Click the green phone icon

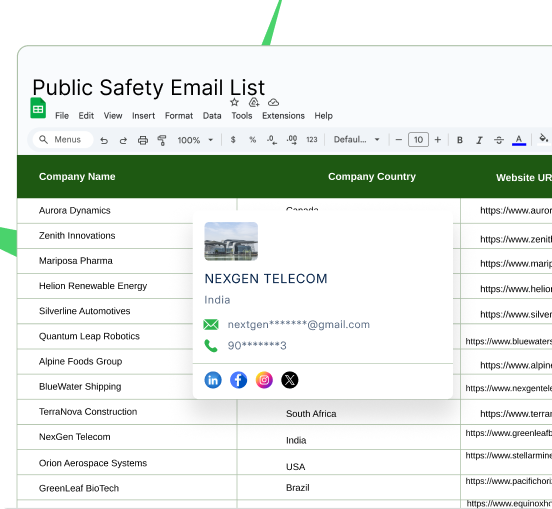click(211, 346)
